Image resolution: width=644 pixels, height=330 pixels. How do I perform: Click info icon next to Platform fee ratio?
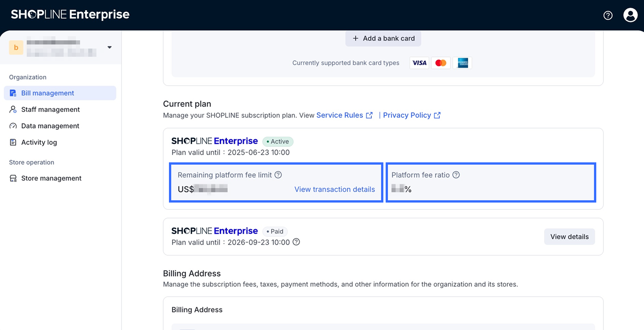coord(456,175)
